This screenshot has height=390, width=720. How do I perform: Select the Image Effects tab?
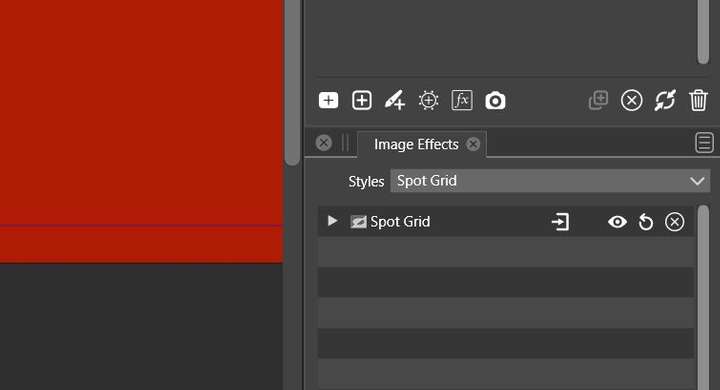click(422, 144)
